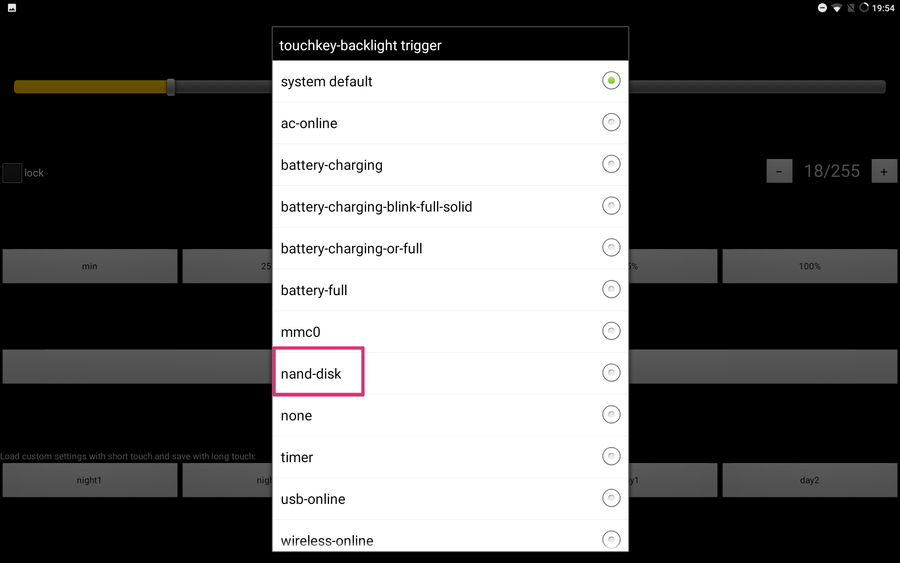Select battery-charging radio option
The height and width of the screenshot is (563, 900).
coord(611,165)
